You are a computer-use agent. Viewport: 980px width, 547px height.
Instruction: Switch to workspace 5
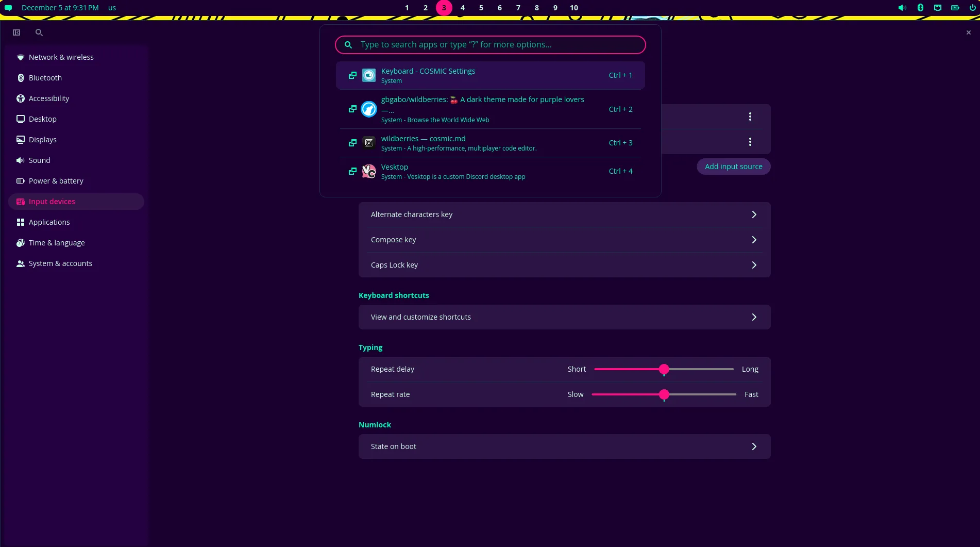(x=481, y=8)
